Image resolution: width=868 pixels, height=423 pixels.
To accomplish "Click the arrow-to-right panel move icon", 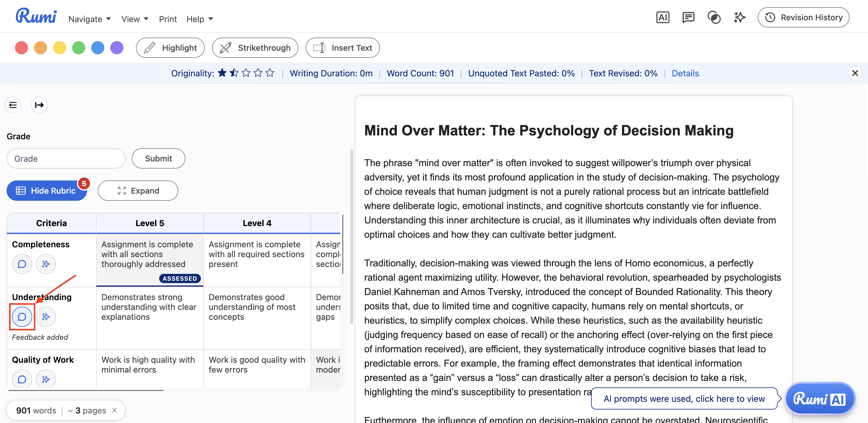I will [x=39, y=105].
